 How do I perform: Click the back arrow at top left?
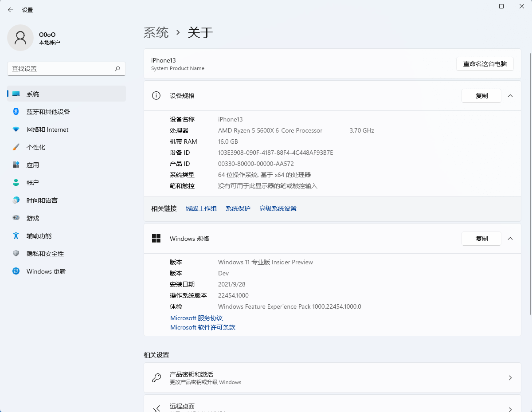click(x=10, y=9)
